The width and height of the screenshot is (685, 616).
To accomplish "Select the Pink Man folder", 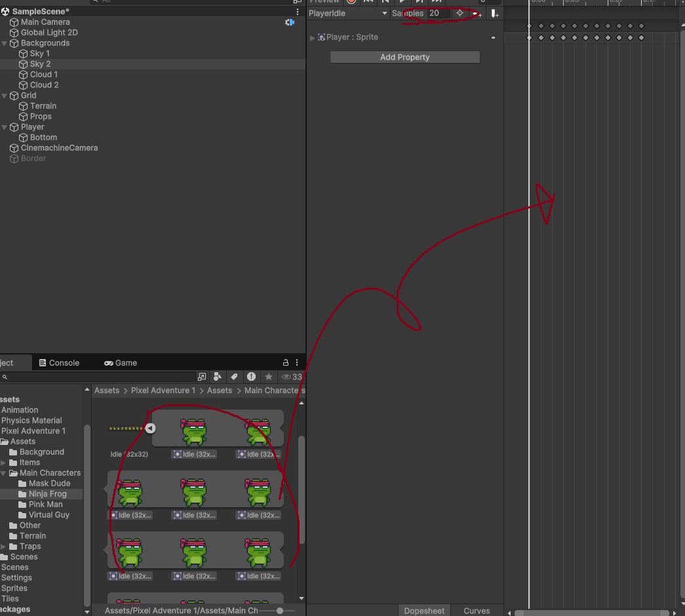I will [45, 505].
